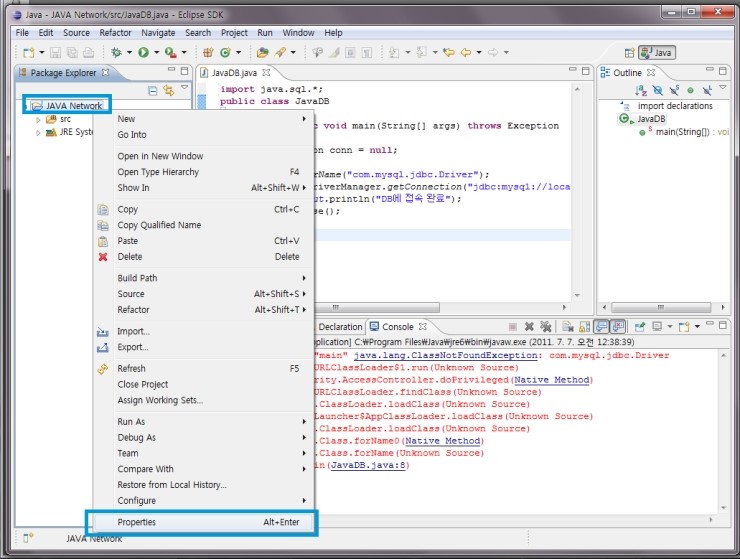Select the Java perspective button
Screen dimensions: 740x559
click(x=657, y=52)
